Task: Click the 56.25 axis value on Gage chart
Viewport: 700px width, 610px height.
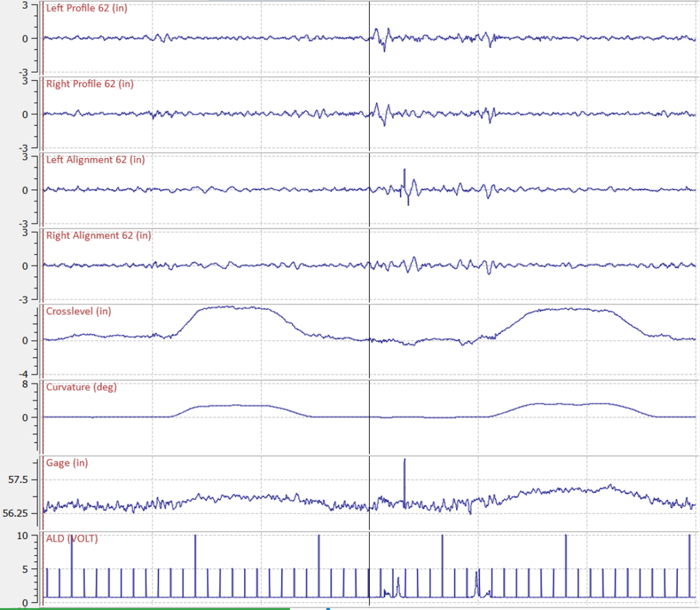Action: point(15,514)
